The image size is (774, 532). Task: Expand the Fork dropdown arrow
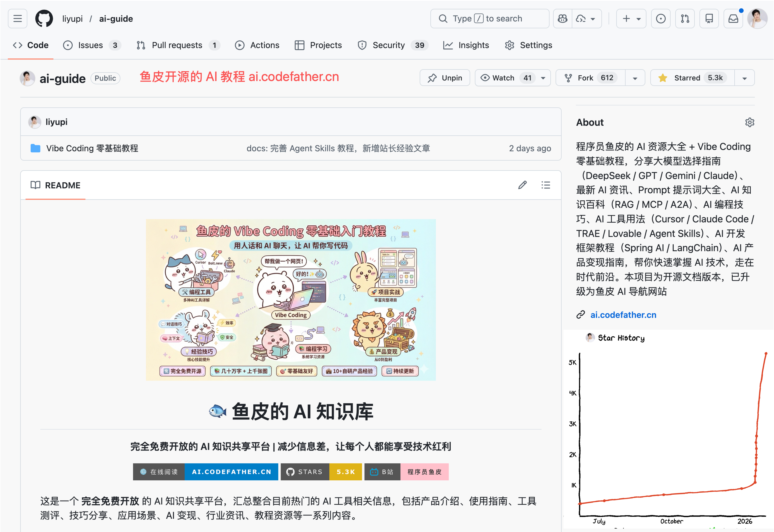point(635,78)
